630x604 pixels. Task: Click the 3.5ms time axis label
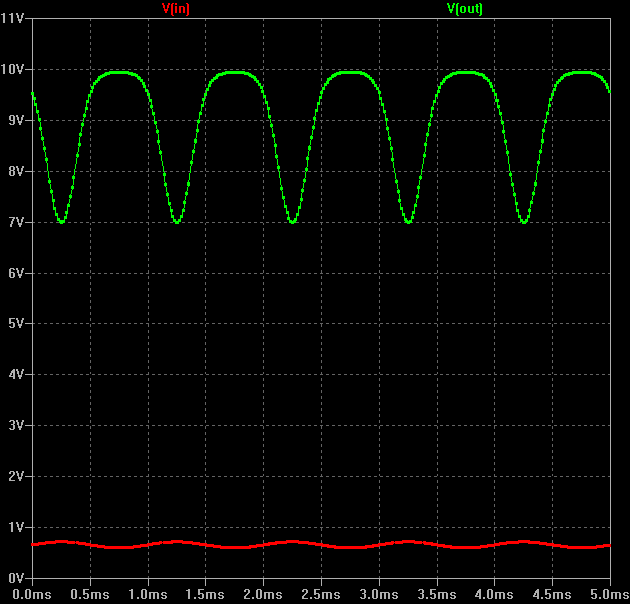[x=437, y=594]
